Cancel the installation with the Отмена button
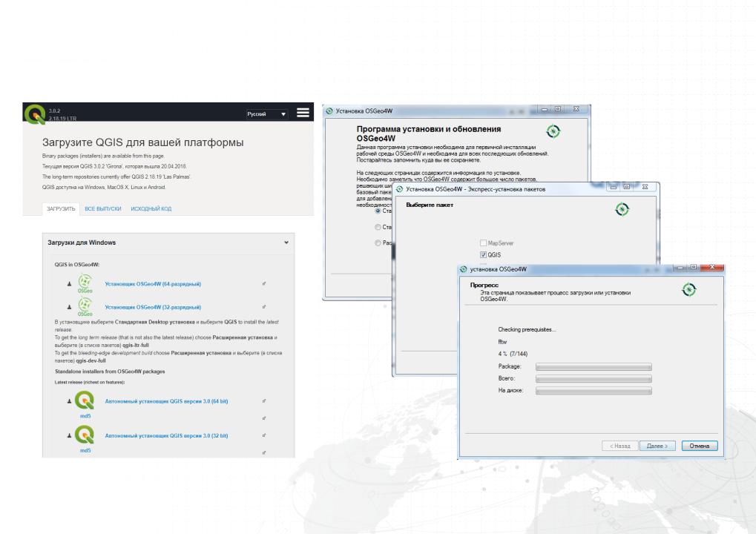This screenshot has height=534, width=756. 700,446
